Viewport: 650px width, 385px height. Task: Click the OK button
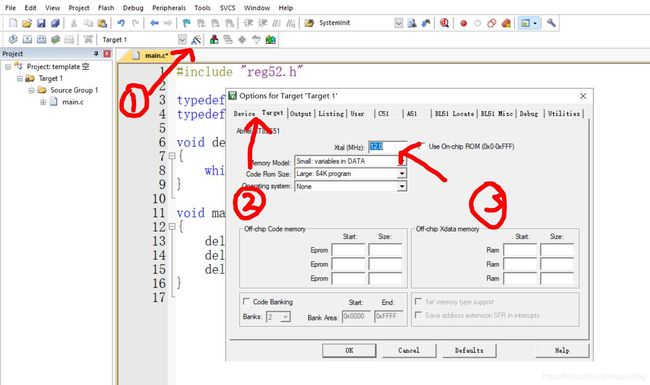tap(349, 350)
